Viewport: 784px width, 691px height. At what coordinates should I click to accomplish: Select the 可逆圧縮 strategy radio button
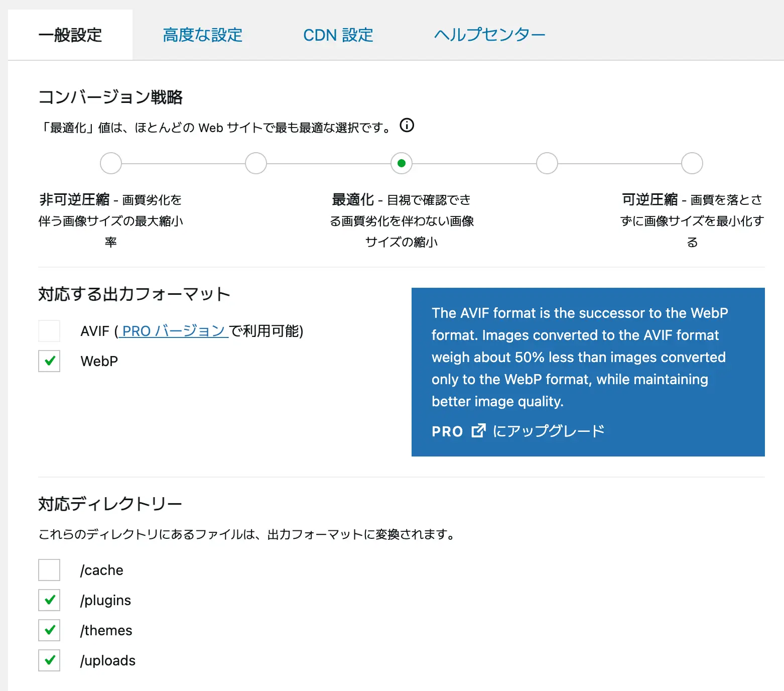(692, 163)
